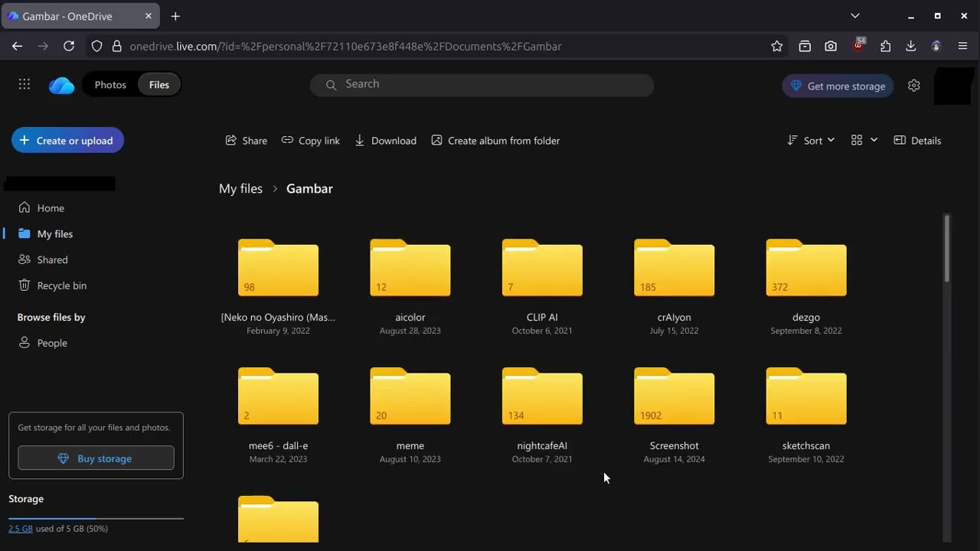Select My files in sidebar

(55, 234)
